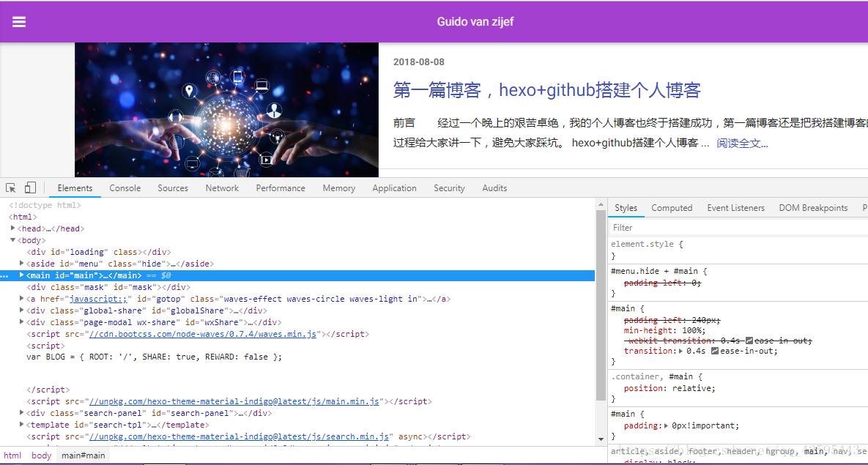
Task: Open the Application tab
Action: click(394, 188)
